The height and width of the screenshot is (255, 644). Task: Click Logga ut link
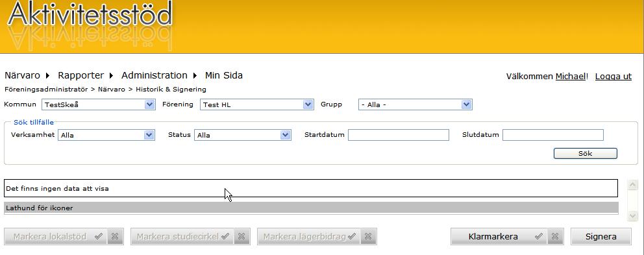tap(613, 77)
